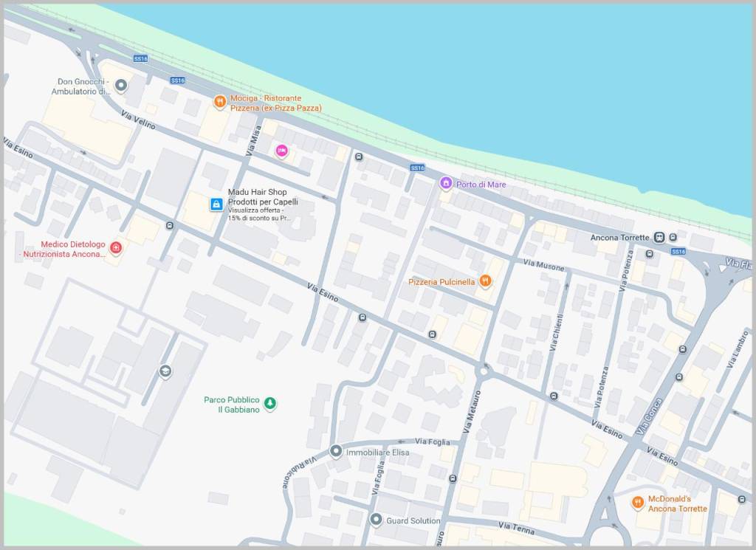
Task: Click the Porto di Mare text label
Action: tap(481, 185)
